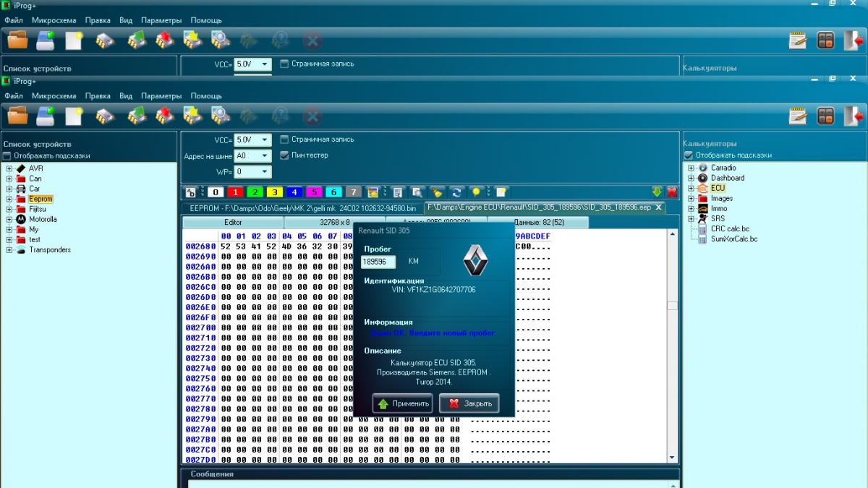The height and width of the screenshot is (488, 868).
Task: Toggle the Пин тестер checkbox
Action: (284, 155)
